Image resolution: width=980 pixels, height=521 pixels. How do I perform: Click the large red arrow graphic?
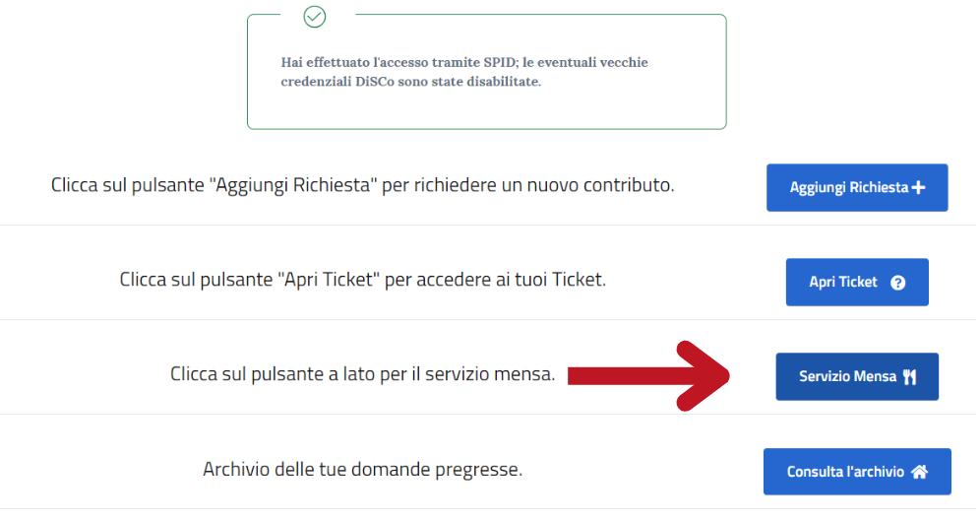(x=648, y=376)
